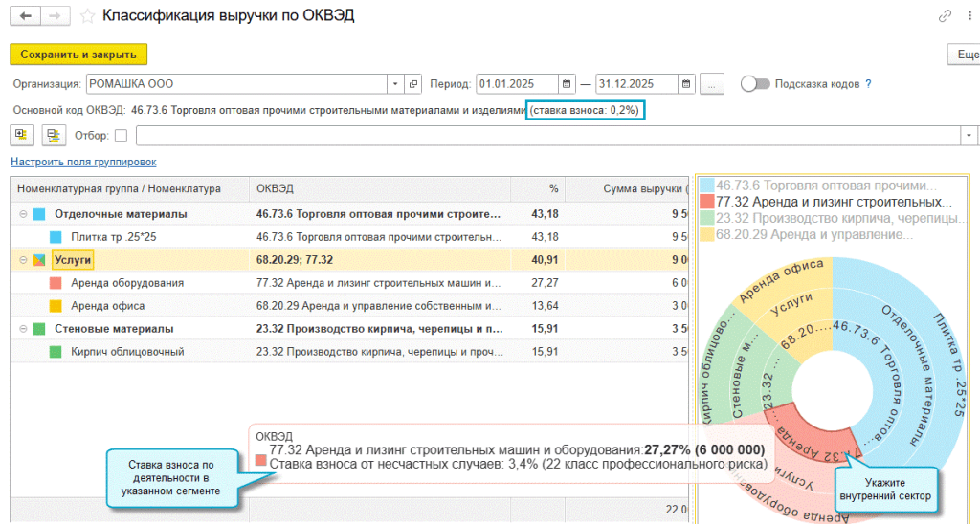Screen dimensions: 980x524
Task: Copy link using the chain icon
Action: 945,16
